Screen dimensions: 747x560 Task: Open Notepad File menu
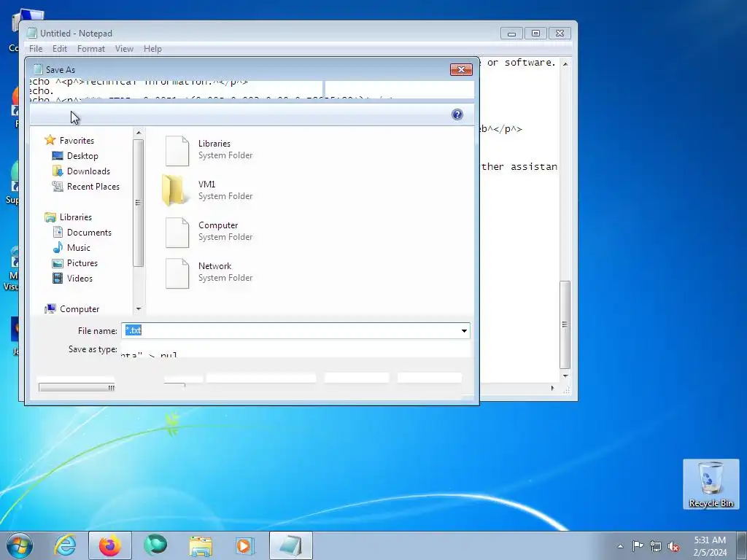tap(36, 49)
